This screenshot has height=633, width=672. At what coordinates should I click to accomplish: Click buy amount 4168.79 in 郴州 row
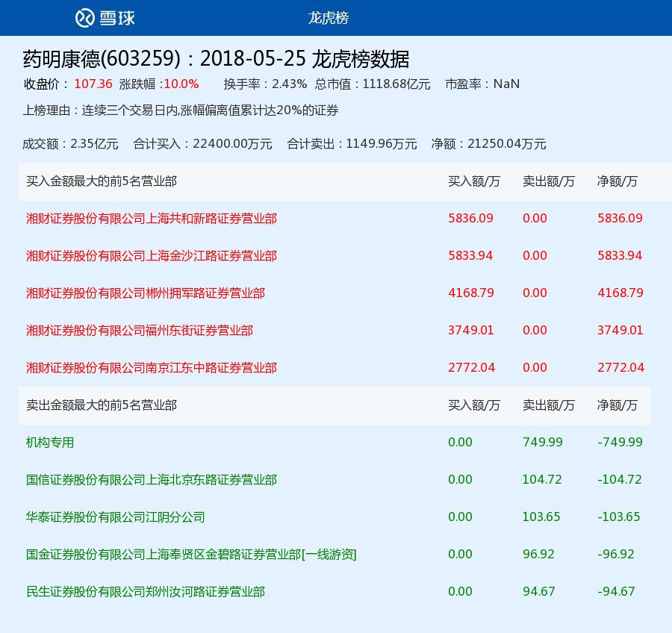tap(471, 293)
